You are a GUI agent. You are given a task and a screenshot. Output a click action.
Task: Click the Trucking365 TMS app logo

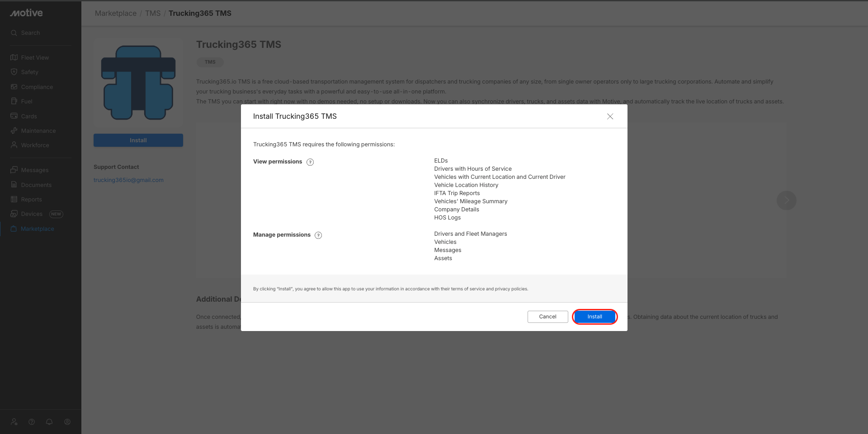click(138, 83)
